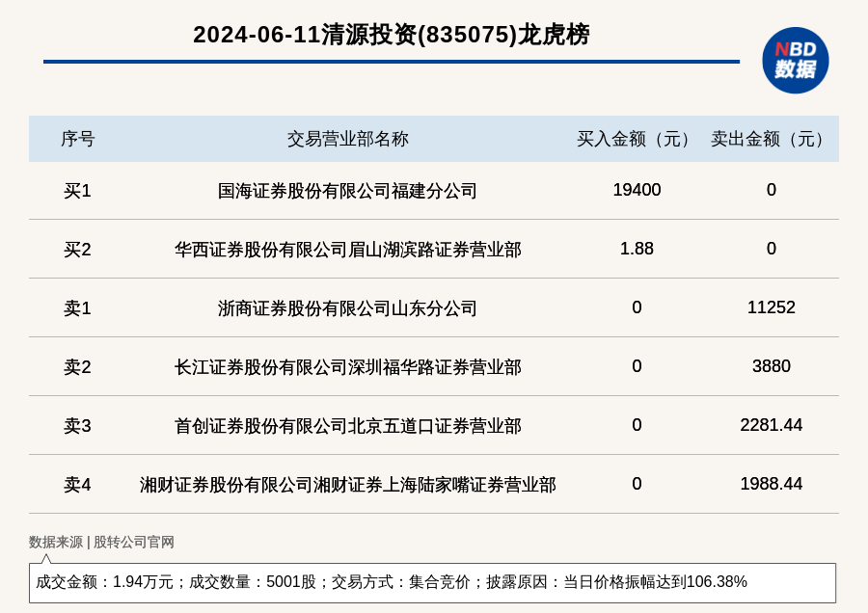868x613 pixels.
Task: Click 华西证券股份有限公司眉山湖滨路证券营业部 name cell
Action: (347, 250)
